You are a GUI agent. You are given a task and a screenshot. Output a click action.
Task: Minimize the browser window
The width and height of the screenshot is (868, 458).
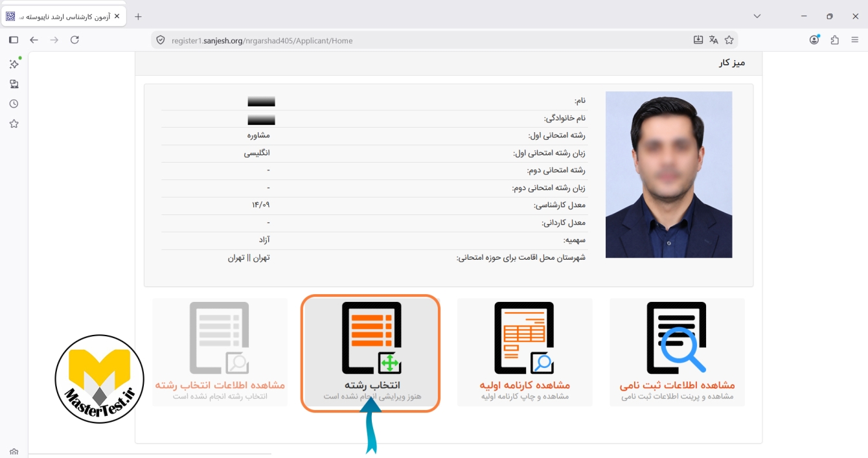(804, 16)
